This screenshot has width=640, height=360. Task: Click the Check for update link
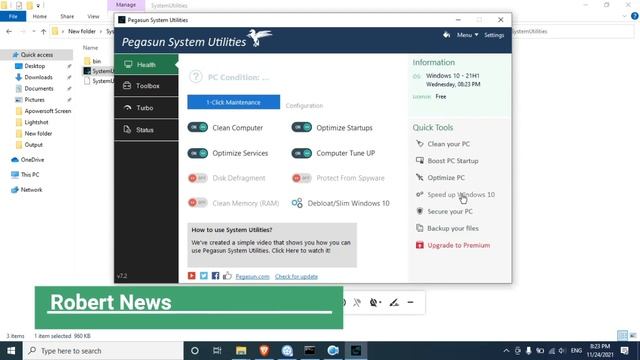296,277
